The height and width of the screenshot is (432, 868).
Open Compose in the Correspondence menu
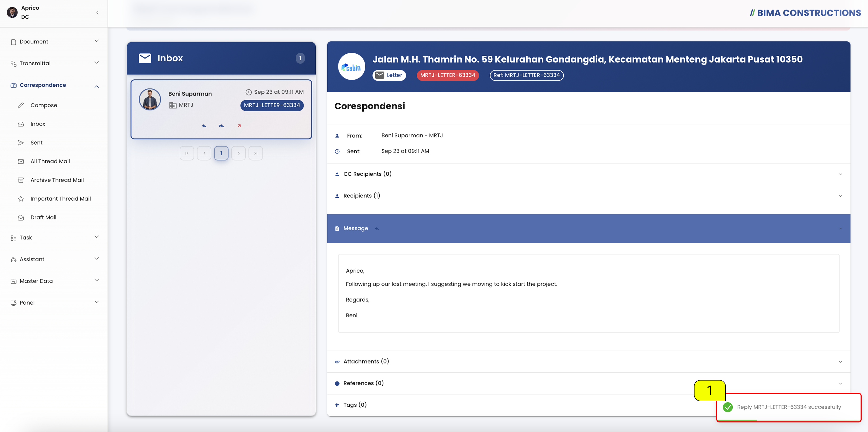[44, 105]
